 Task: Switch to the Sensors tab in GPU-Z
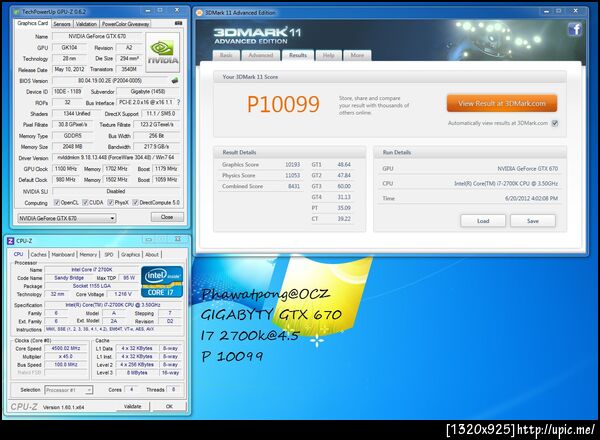point(62,24)
